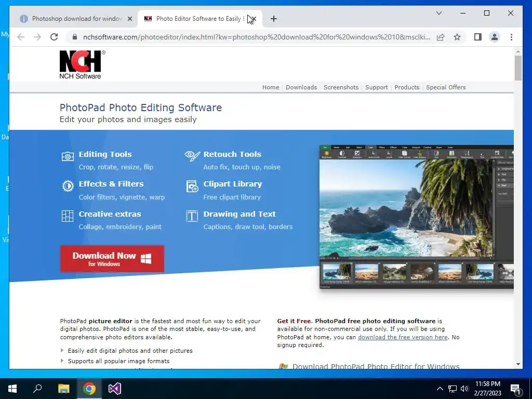Click the PhotoPad screenshot coastal image
Image resolution: width=532 pixels, height=399 pixels.
click(406, 208)
